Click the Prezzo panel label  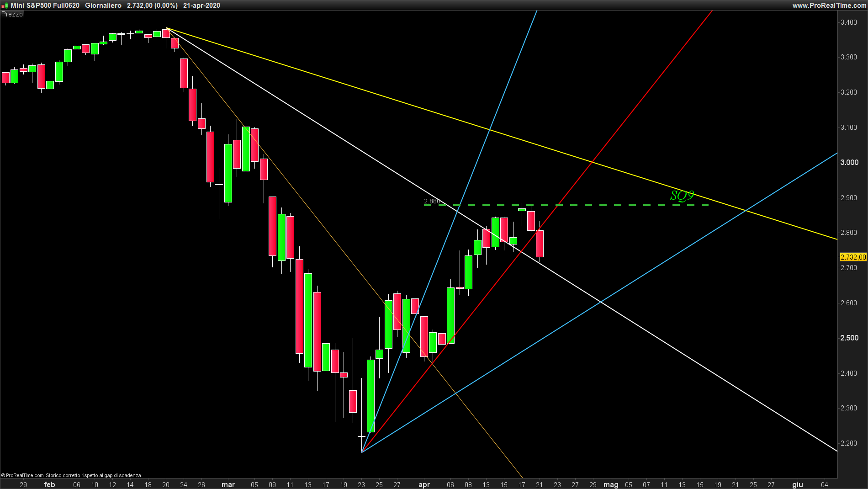12,14
